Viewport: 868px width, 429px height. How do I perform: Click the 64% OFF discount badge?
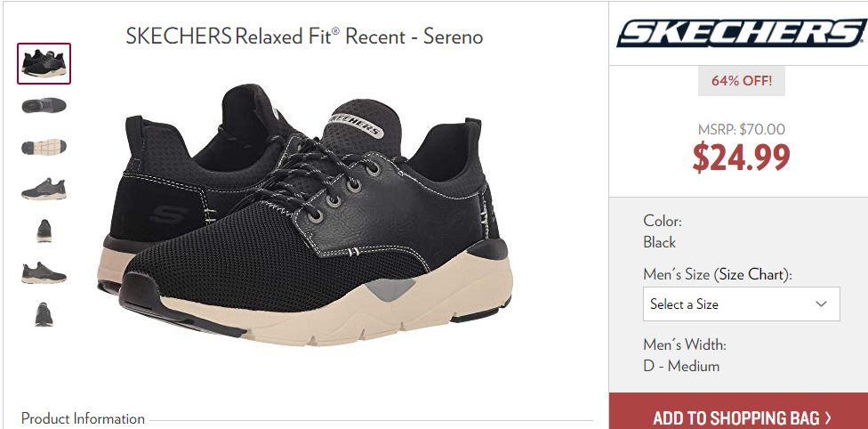pyautogui.click(x=741, y=81)
